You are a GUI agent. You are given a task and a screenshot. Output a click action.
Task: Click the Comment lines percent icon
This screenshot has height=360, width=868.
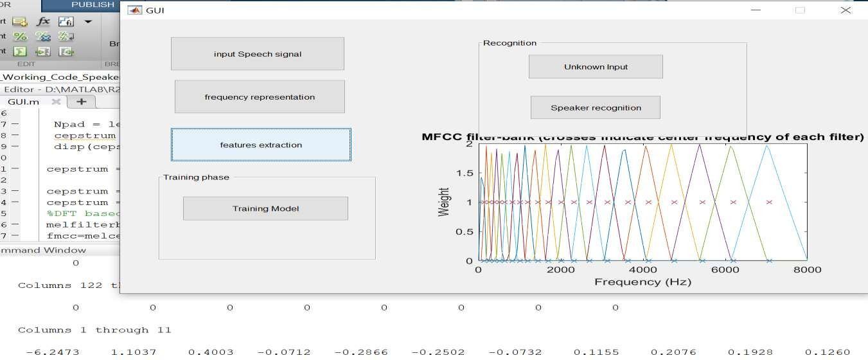[20, 37]
